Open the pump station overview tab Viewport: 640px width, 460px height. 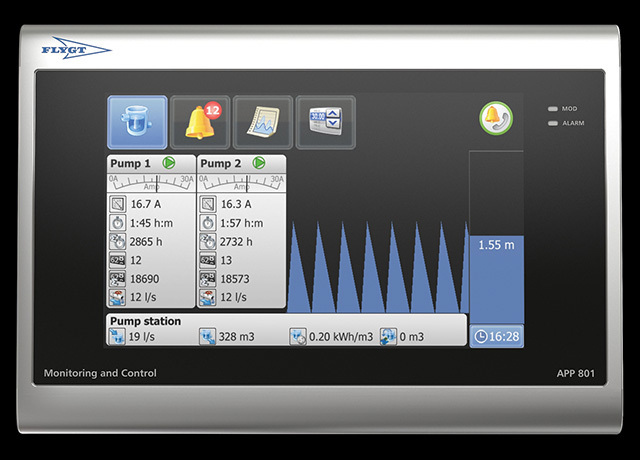click(137, 122)
